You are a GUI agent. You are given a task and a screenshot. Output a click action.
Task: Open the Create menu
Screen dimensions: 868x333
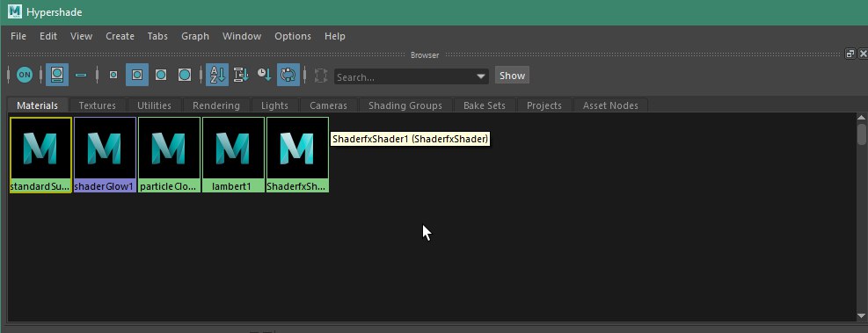(120, 36)
